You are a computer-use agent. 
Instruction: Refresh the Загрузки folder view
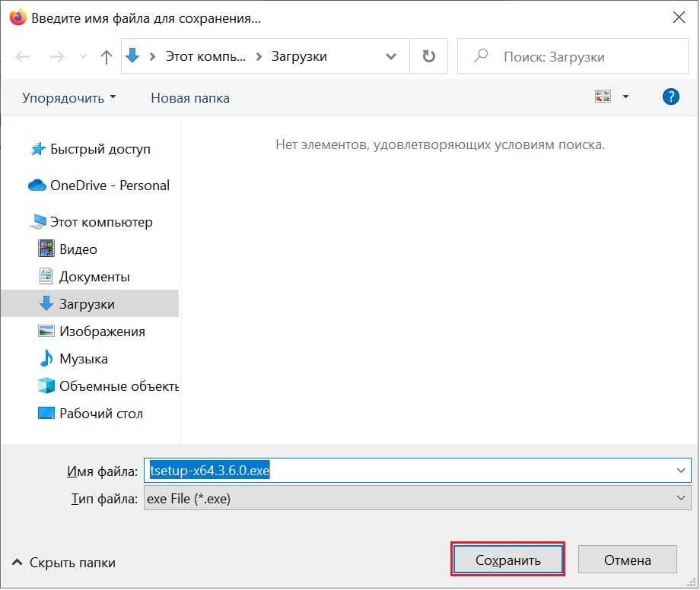pos(429,57)
